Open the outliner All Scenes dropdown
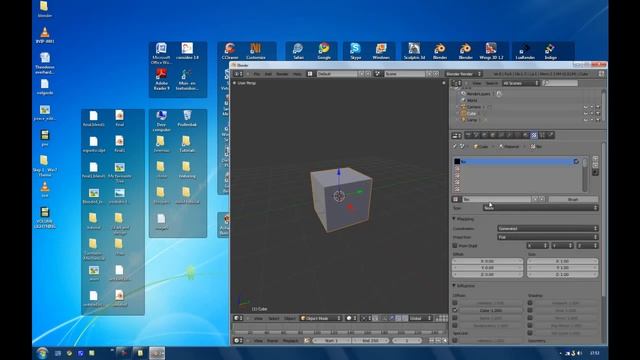The width and height of the screenshot is (640, 360). [x=521, y=83]
